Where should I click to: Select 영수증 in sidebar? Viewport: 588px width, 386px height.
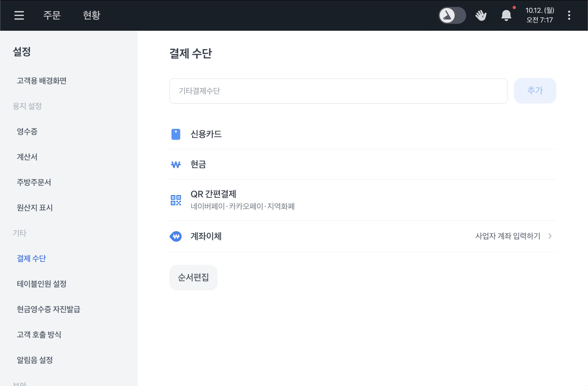click(27, 132)
